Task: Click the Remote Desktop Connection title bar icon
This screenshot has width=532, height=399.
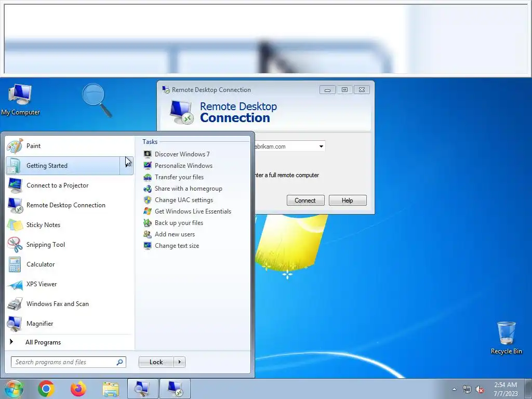Action: click(166, 89)
